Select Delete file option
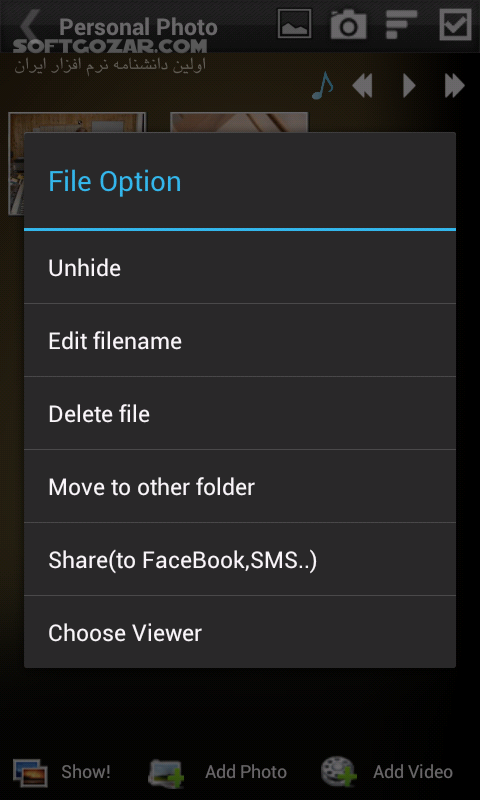The image size is (480, 800). click(x=240, y=413)
